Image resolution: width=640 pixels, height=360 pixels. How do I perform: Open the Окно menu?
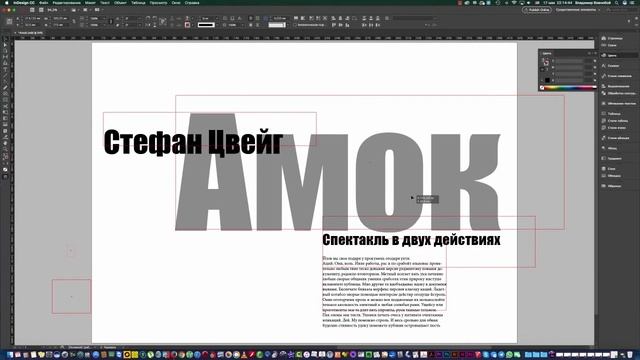point(176,3)
